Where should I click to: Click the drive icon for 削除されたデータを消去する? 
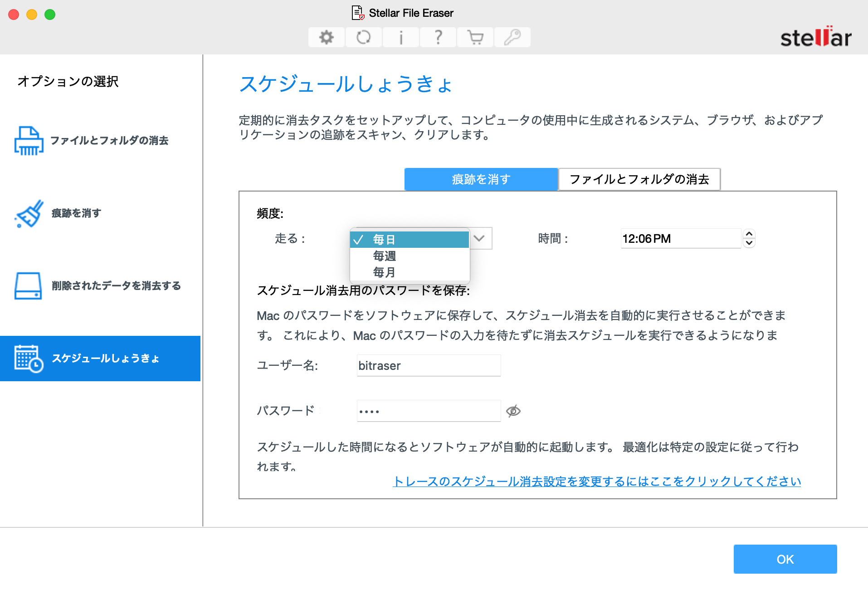[28, 286]
